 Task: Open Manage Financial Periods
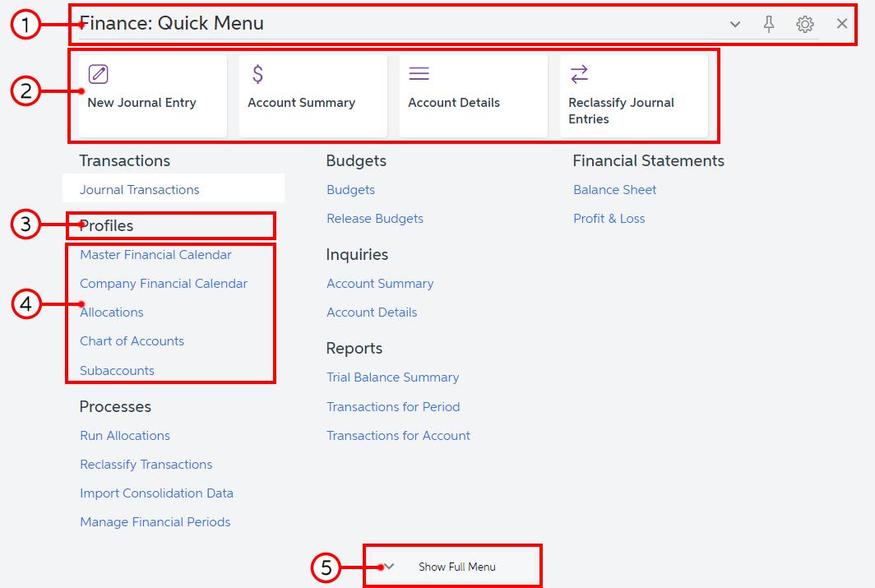(155, 522)
